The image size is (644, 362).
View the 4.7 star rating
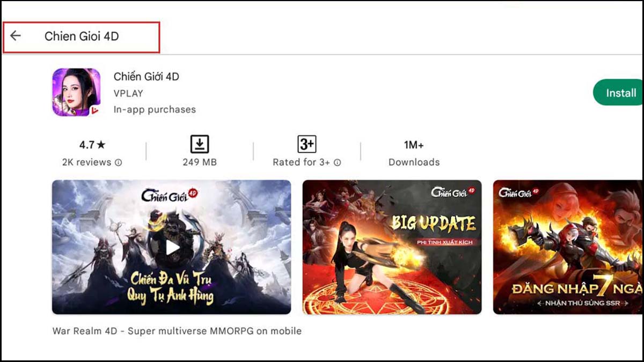point(92,145)
